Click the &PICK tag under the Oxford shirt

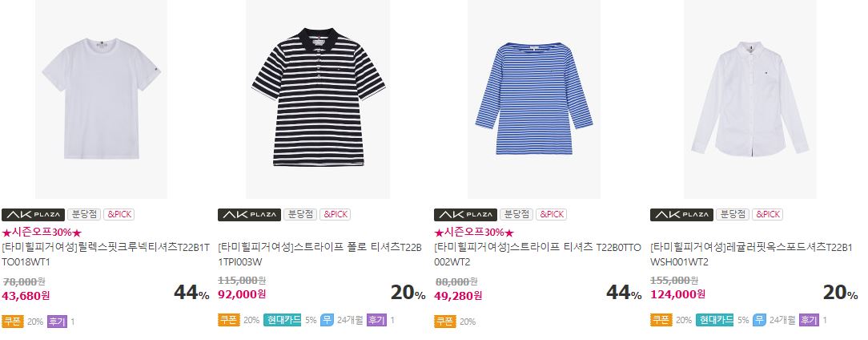point(766,215)
